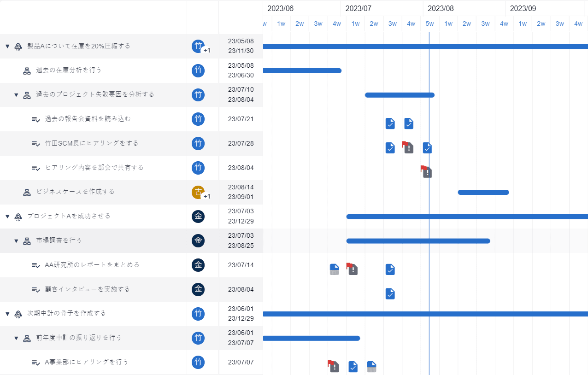Click the goal icon beside 製品Aについて在庫を20%圧縮する

pos(18,46)
